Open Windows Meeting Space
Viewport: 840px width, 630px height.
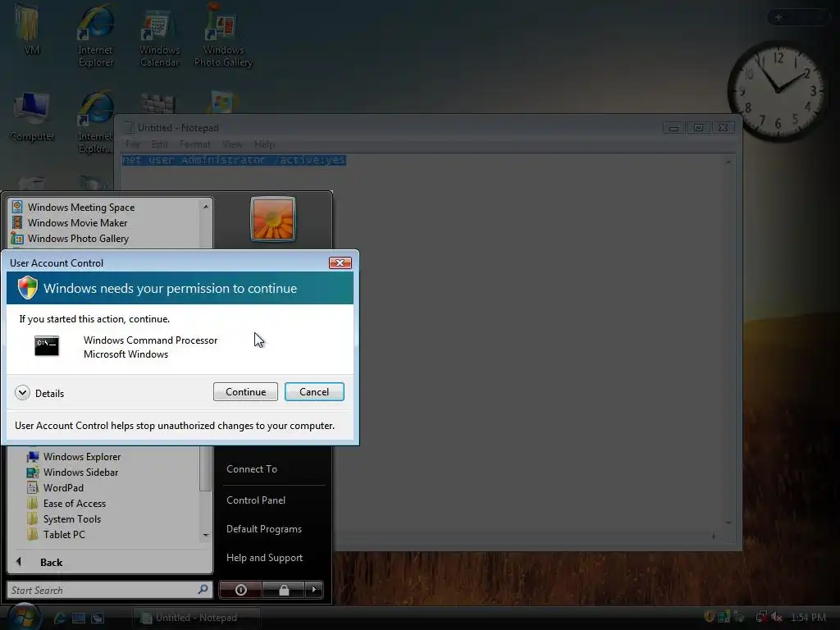[81, 208]
